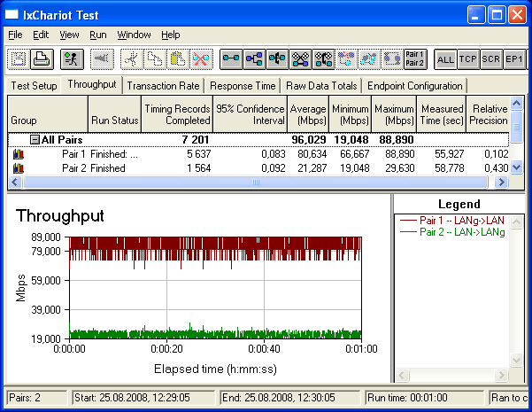Click the Add endpoint pair icon
Image resolution: width=532 pixels, height=412 pixels.
(x=231, y=59)
